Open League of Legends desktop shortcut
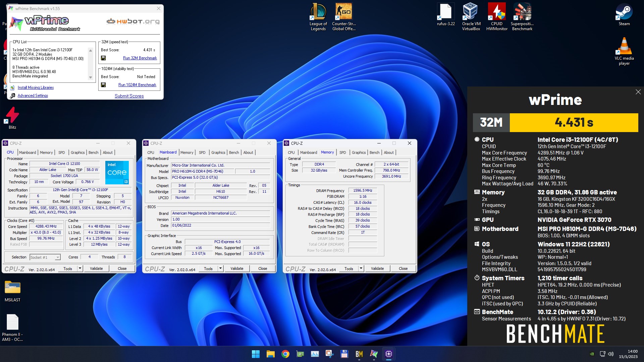The image size is (644, 362). coord(318,17)
